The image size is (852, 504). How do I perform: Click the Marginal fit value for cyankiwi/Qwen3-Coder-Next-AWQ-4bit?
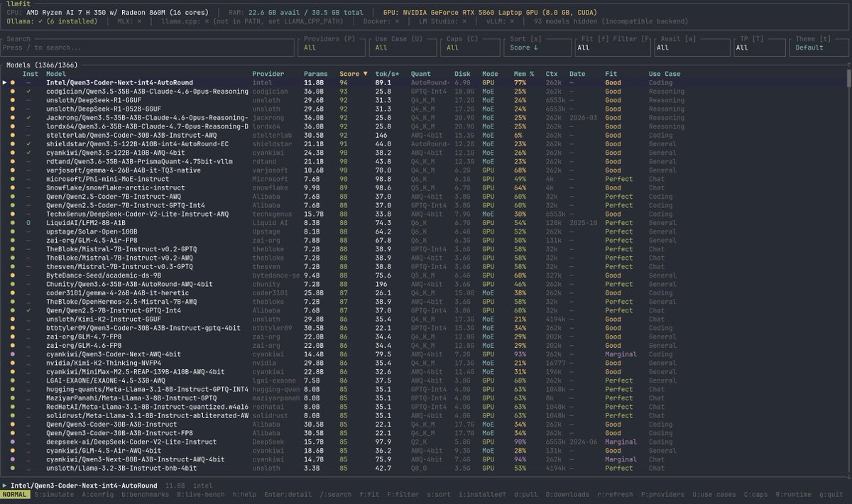click(x=621, y=354)
